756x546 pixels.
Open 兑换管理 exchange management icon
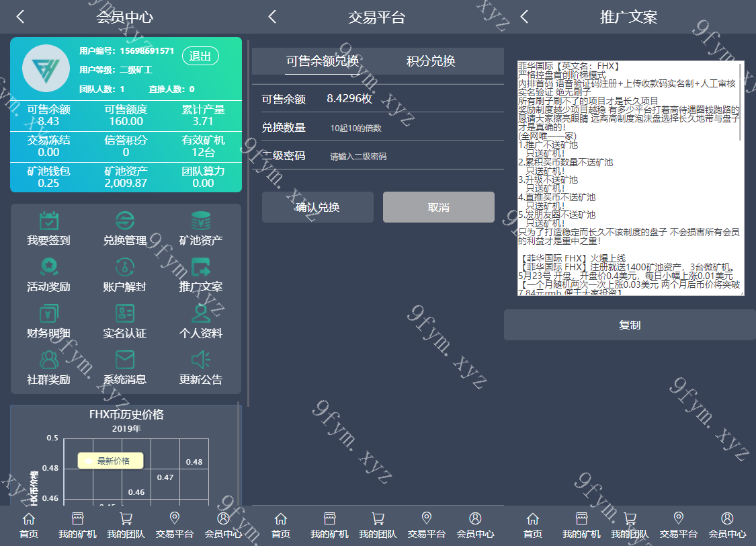click(125, 221)
